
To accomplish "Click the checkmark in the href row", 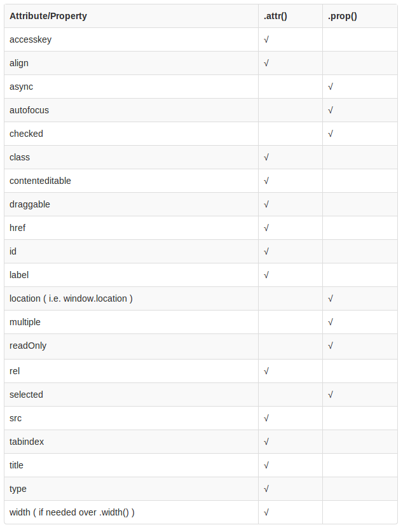I will point(266,228).
